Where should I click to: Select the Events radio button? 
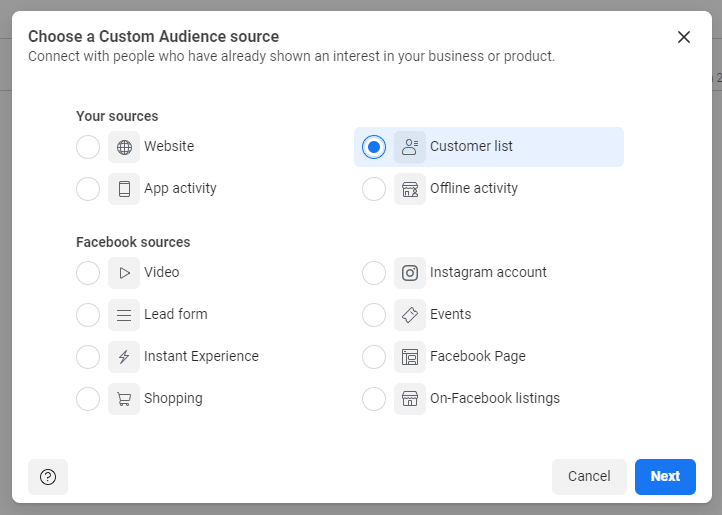coord(374,315)
